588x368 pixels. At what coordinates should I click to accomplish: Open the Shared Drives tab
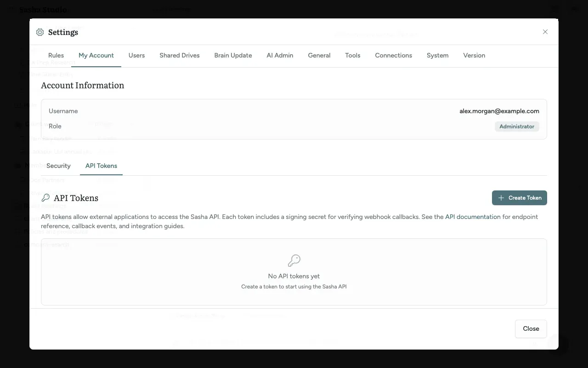[180, 55]
